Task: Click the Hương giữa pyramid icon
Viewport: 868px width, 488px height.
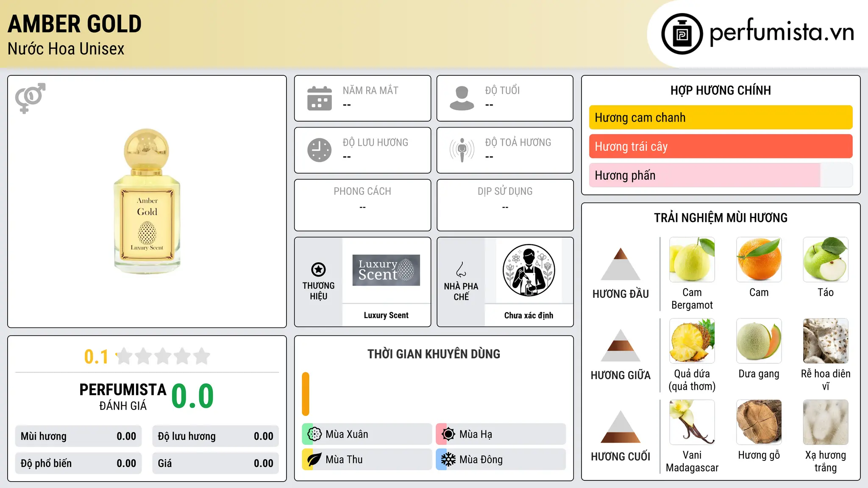Action: 620,345
